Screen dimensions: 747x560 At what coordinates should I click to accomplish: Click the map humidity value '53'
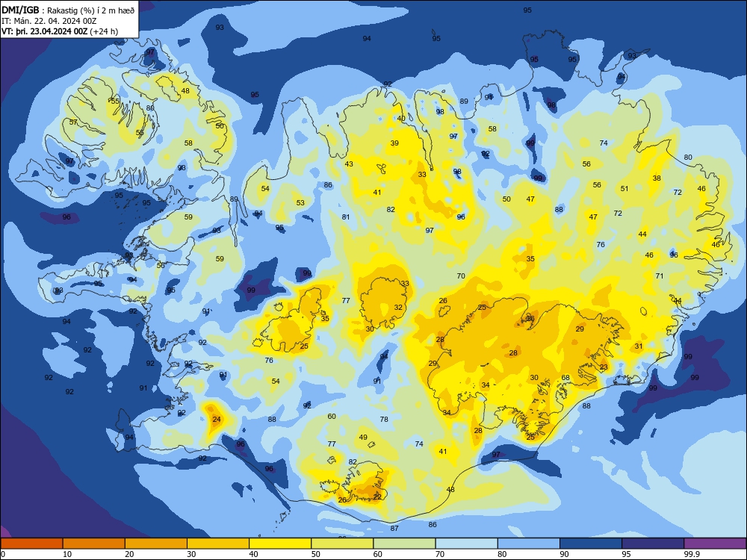(x=300, y=203)
